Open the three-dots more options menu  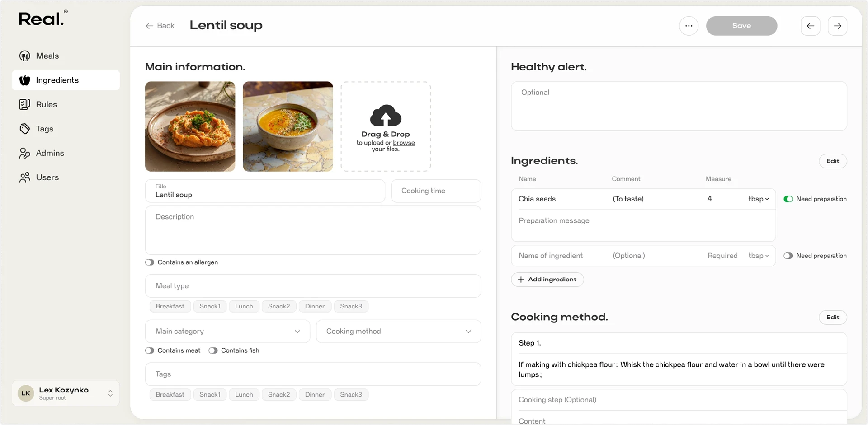[689, 26]
